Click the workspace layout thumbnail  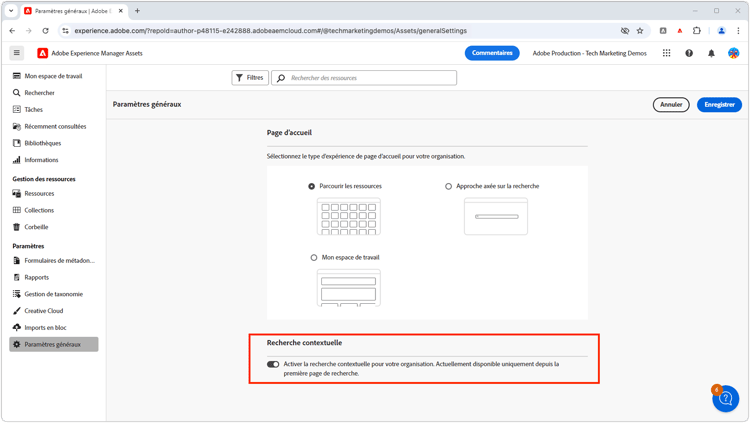coord(349,288)
